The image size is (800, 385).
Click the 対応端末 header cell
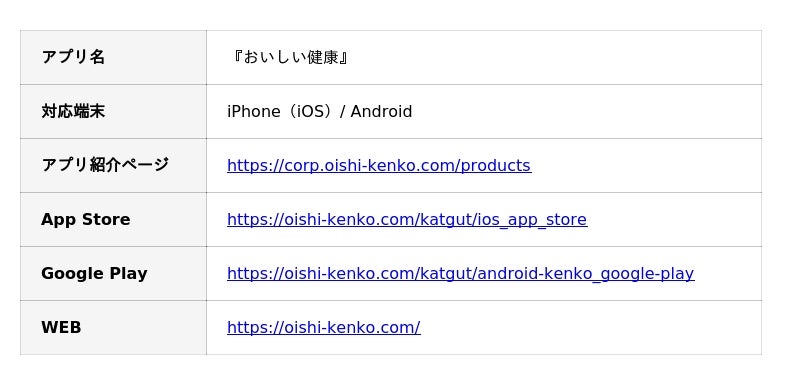(113, 112)
